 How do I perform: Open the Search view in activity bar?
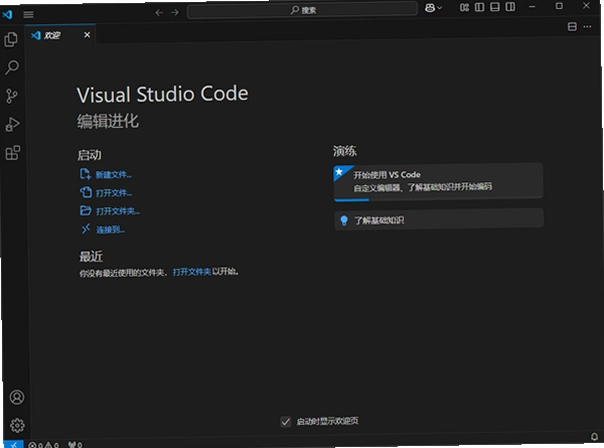(12, 67)
